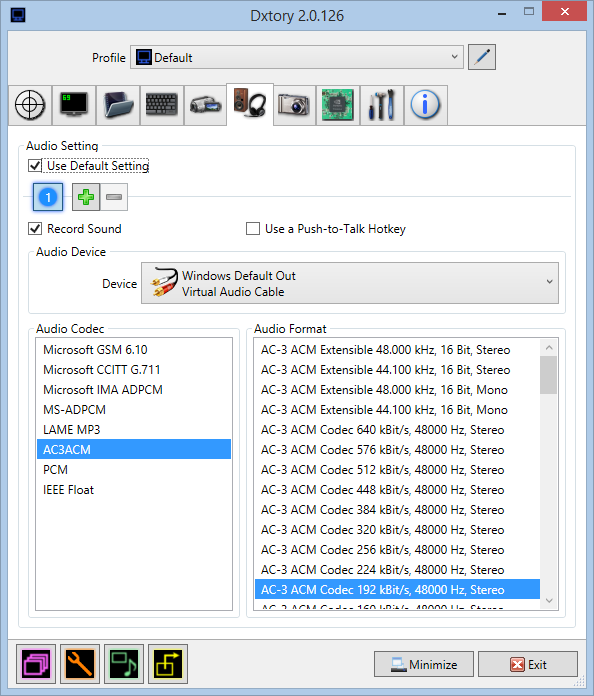
Task: Click Audio Format scrollbar down arrow
Action: point(549,601)
